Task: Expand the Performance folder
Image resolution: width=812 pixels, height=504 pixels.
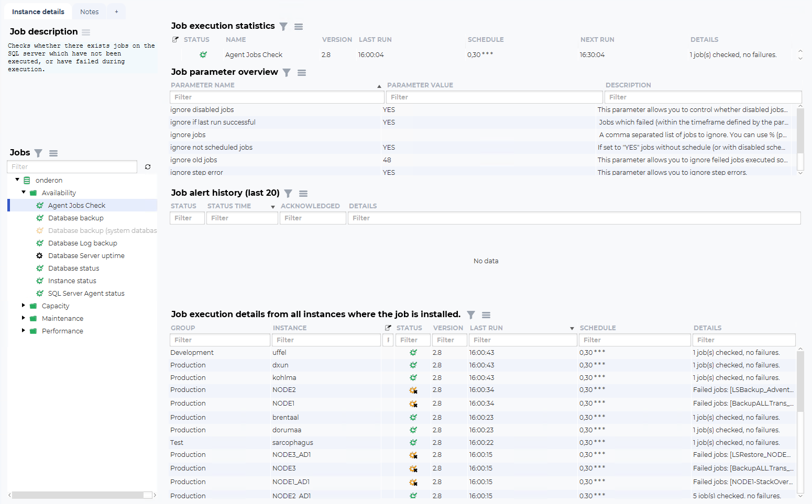Action: click(x=24, y=331)
